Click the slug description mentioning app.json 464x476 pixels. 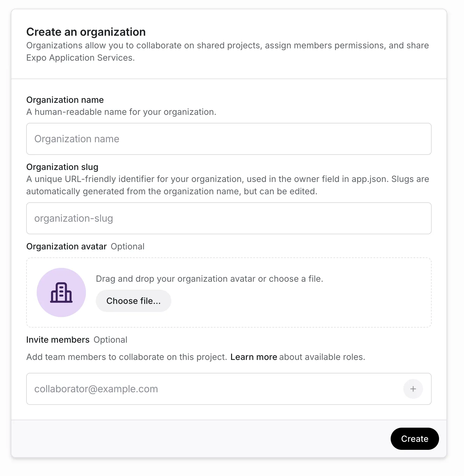pyautogui.click(x=228, y=185)
